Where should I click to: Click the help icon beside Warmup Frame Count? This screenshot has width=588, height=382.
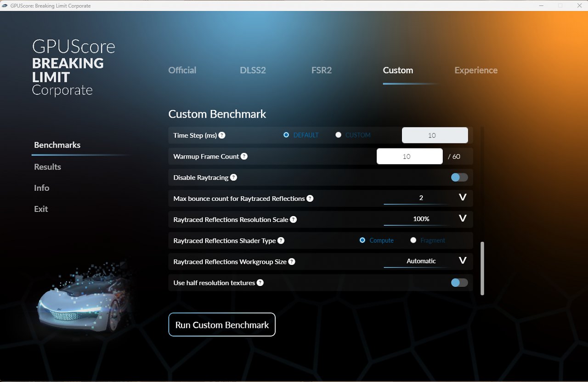pyautogui.click(x=244, y=156)
